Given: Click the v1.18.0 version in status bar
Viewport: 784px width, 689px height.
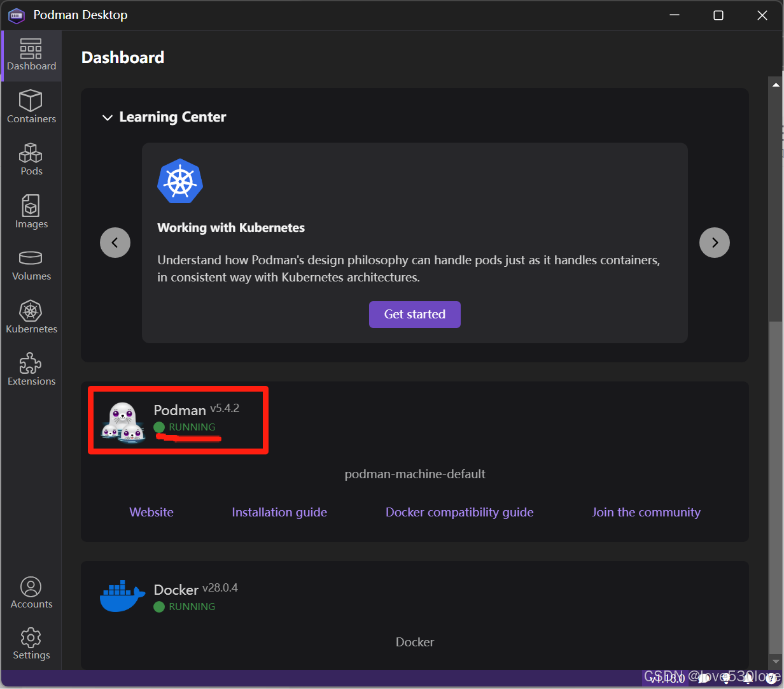Looking at the screenshot, I should click(x=668, y=679).
